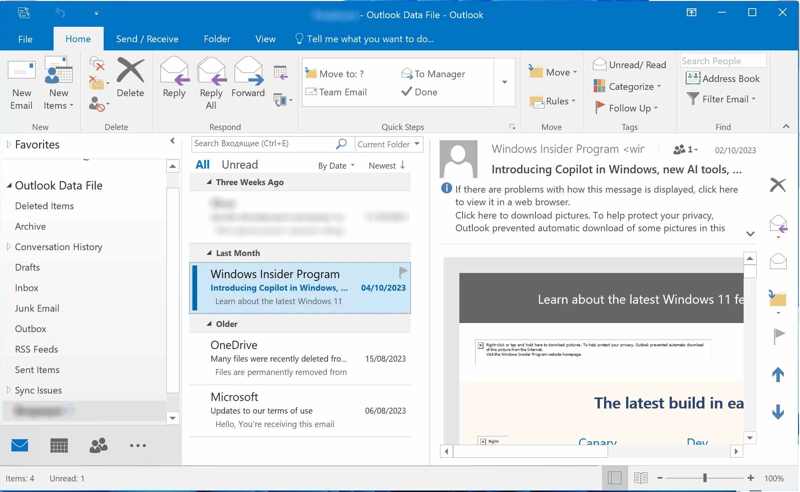Switch to the People view icon
The width and height of the screenshot is (800, 492).
98,446
